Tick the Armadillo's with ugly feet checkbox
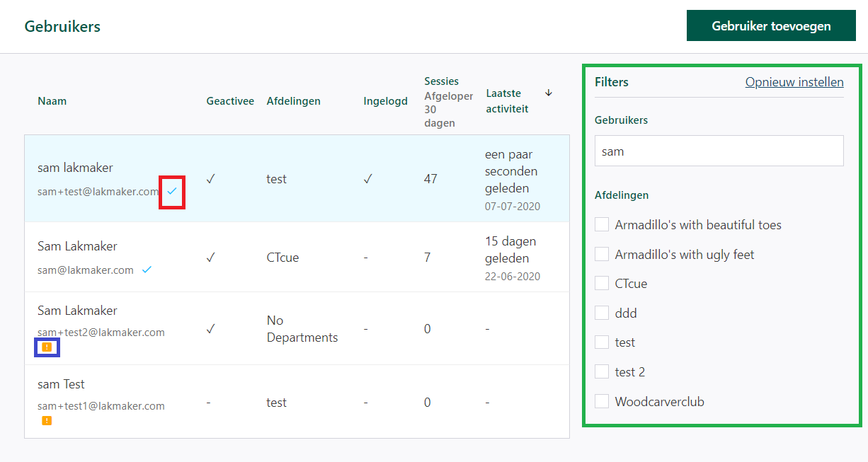The image size is (868, 462). 602,254
